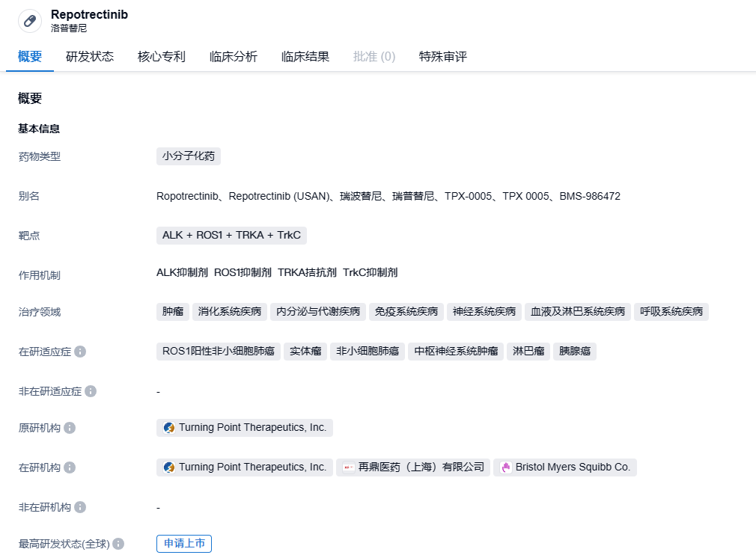
Task: Click the 小分子化药 drug type tag
Action: 189,156
